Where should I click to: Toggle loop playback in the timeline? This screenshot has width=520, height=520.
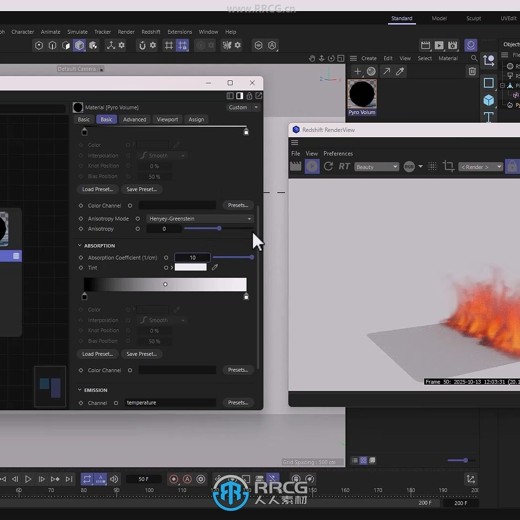click(87, 479)
